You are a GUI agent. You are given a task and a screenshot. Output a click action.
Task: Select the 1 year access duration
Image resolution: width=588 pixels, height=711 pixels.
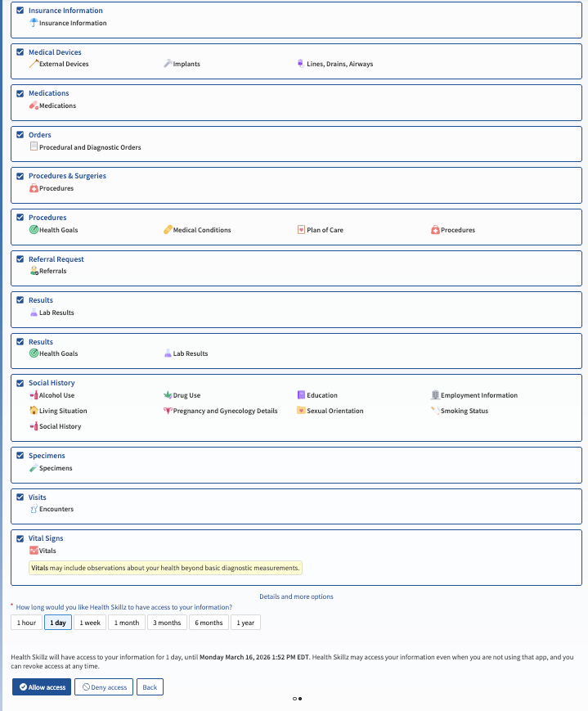(x=245, y=623)
